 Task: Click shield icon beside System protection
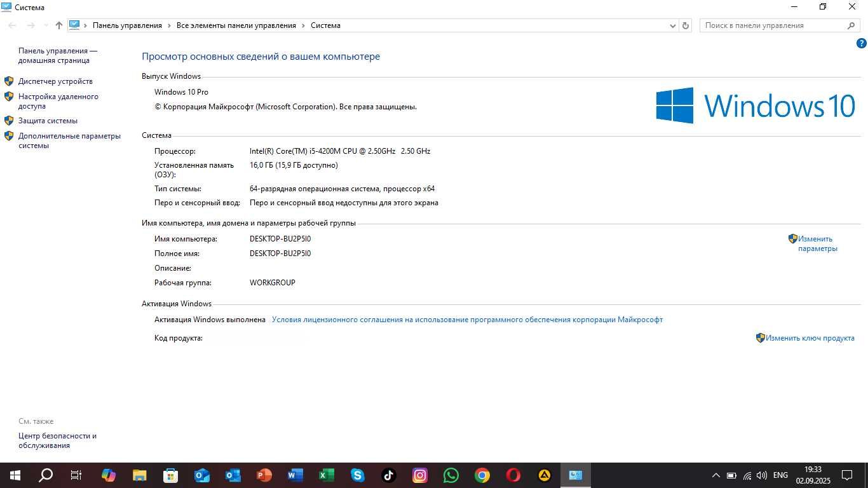(9, 121)
